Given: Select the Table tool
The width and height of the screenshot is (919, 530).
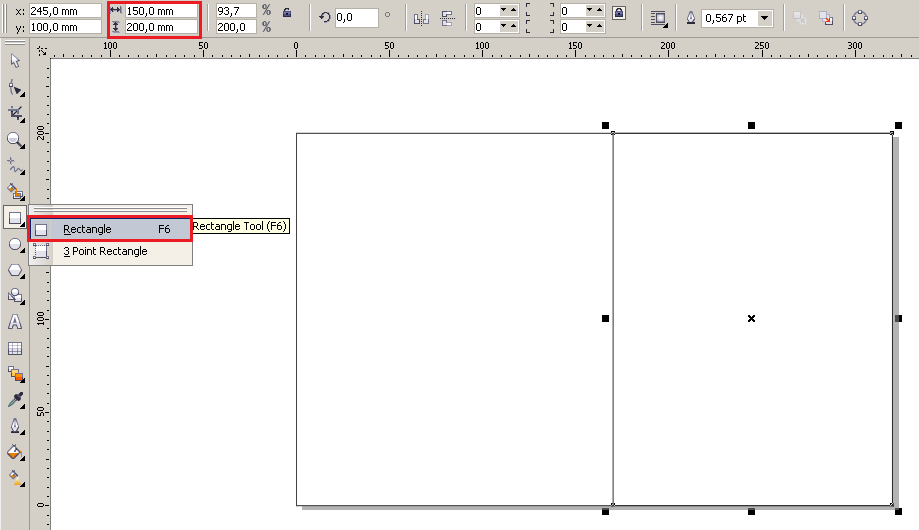Looking at the screenshot, I should [x=15, y=348].
